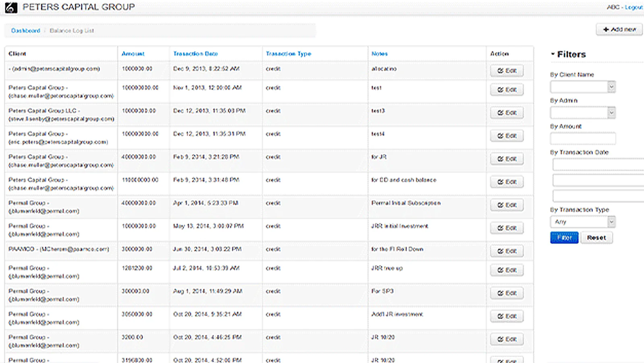Click the 'ABC' username text
The width and height of the screenshot is (644, 363).
(613, 7)
